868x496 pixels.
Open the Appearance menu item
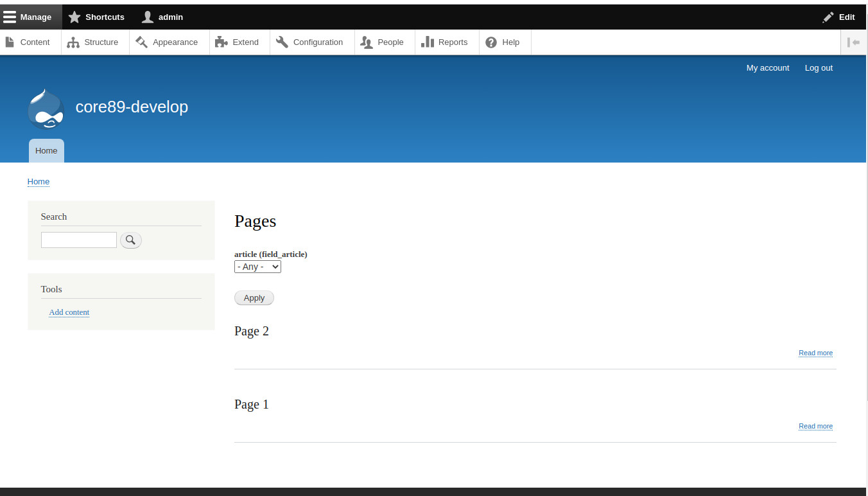pyautogui.click(x=142, y=42)
